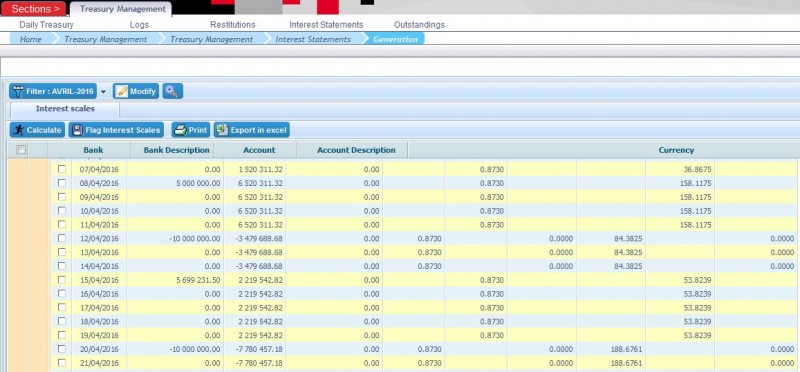Select the Treasury Management tab

point(122,9)
